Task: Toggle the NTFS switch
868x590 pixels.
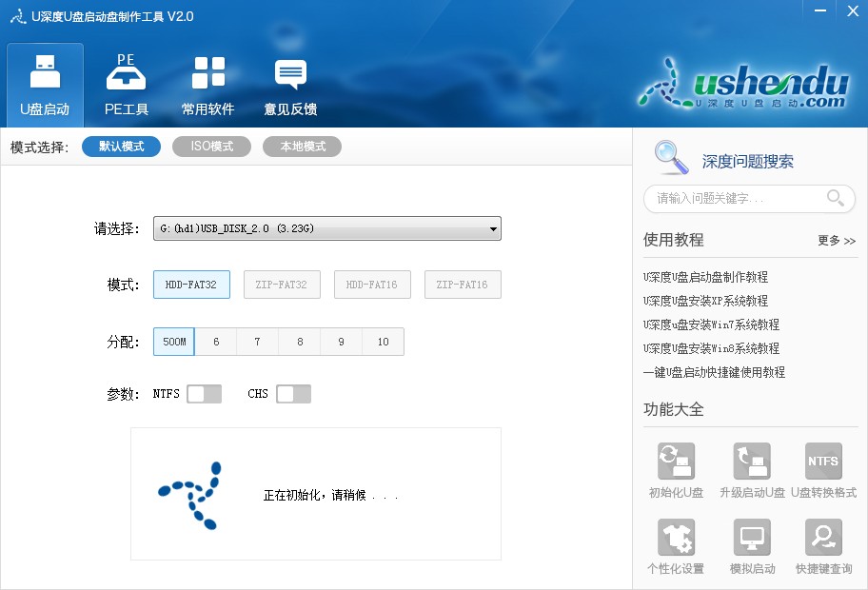Action: [205, 394]
